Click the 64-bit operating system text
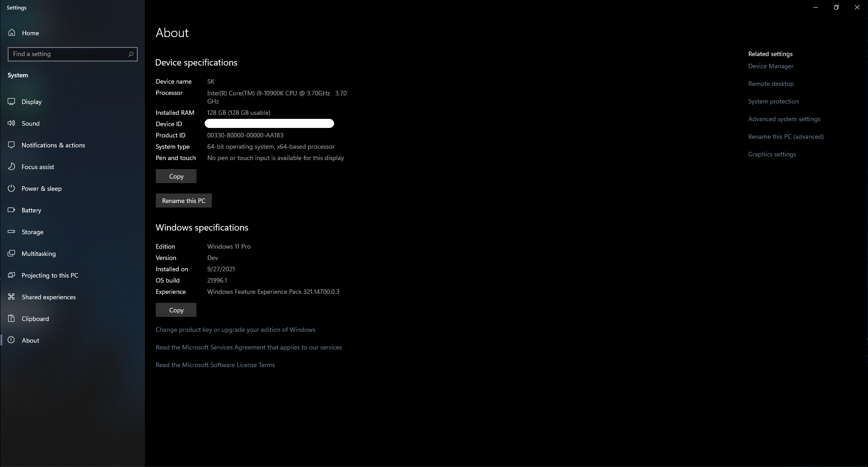This screenshot has height=467, width=868. coord(240,146)
